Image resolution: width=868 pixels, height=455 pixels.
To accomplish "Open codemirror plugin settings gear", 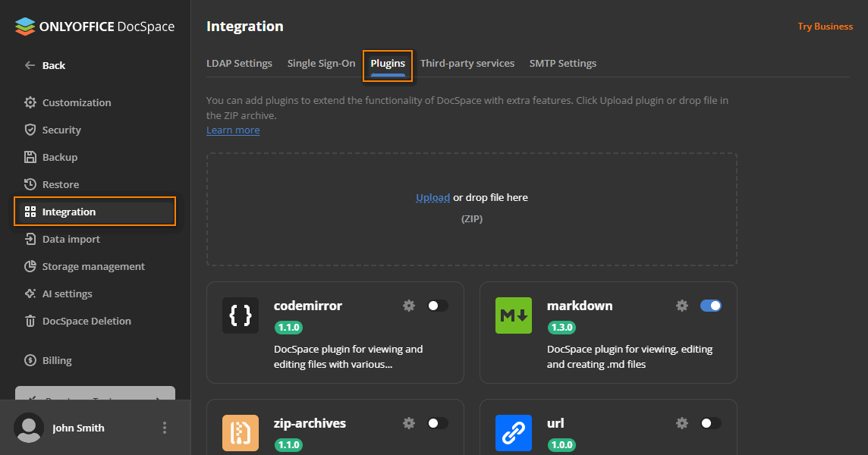I will point(409,306).
